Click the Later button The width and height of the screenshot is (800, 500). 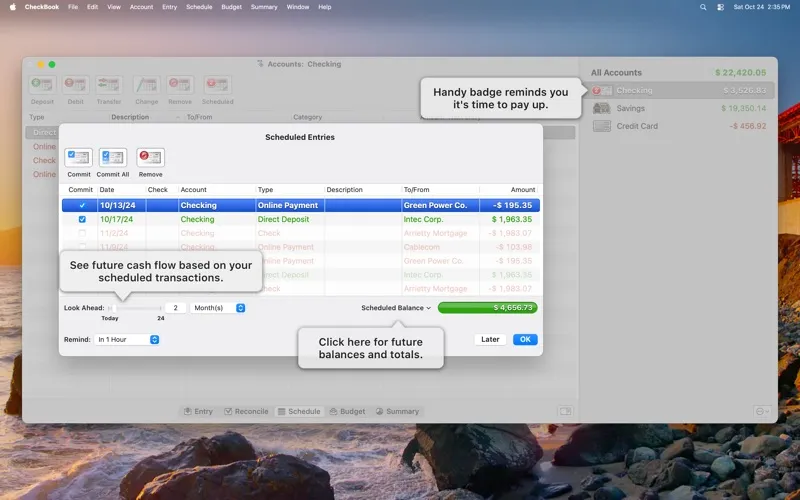click(x=490, y=340)
